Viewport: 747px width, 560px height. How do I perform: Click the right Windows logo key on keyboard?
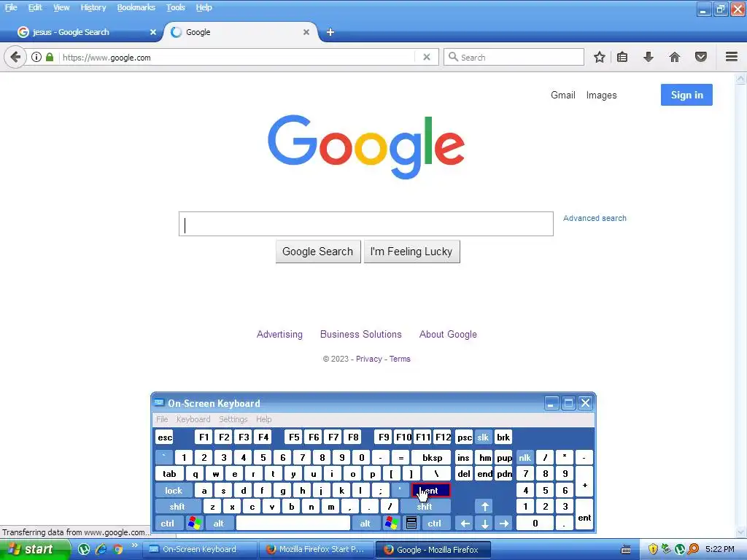pos(392,524)
